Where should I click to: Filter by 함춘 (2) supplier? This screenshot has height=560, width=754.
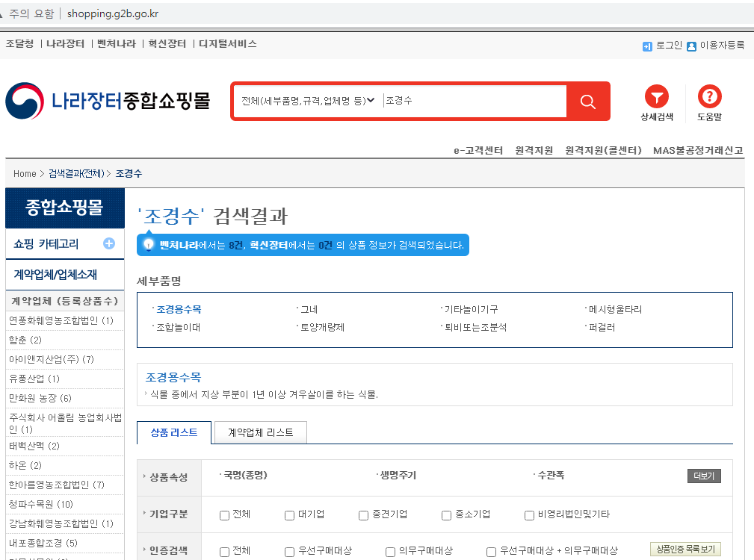click(25, 340)
